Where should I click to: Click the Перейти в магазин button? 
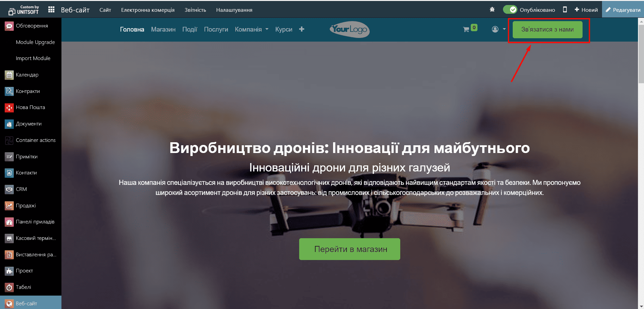[350, 249]
